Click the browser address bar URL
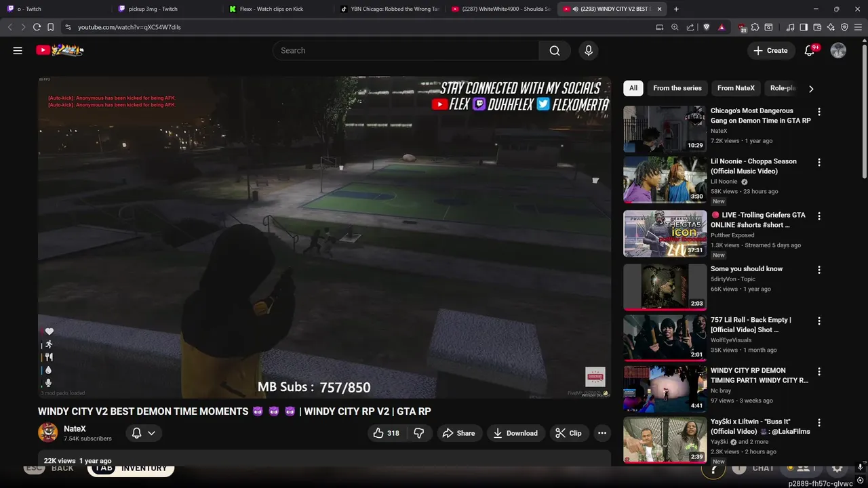The image size is (868, 488). pyautogui.click(x=129, y=27)
